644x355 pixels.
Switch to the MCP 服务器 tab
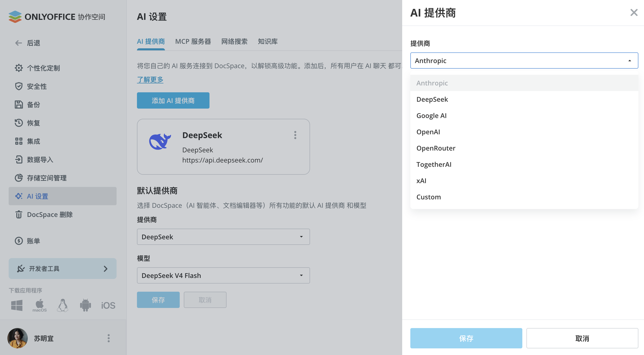click(x=193, y=41)
